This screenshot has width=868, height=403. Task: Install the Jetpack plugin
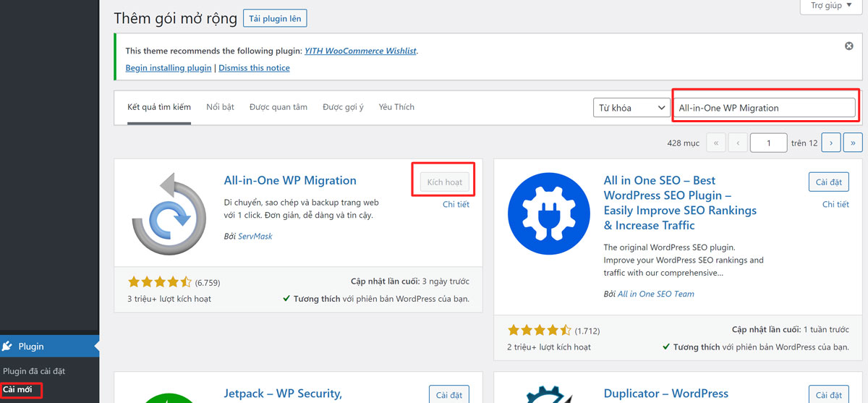point(449,395)
